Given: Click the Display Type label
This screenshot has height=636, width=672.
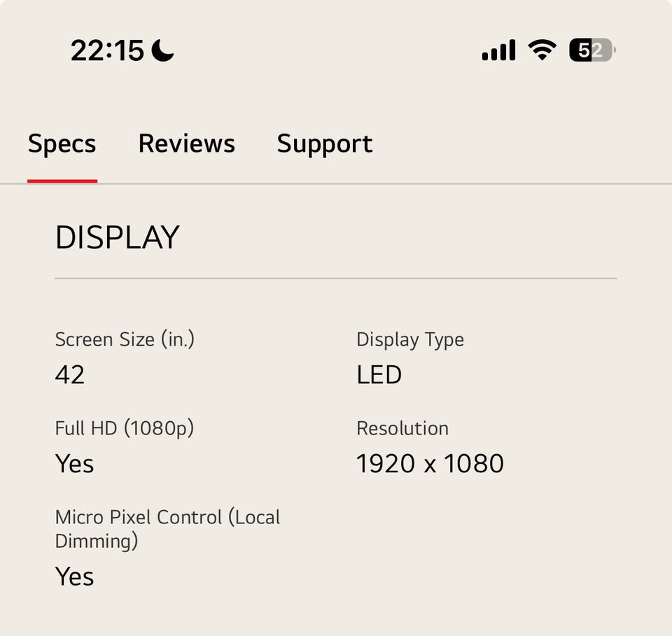Looking at the screenshot, I should click(x=410, y=339).
